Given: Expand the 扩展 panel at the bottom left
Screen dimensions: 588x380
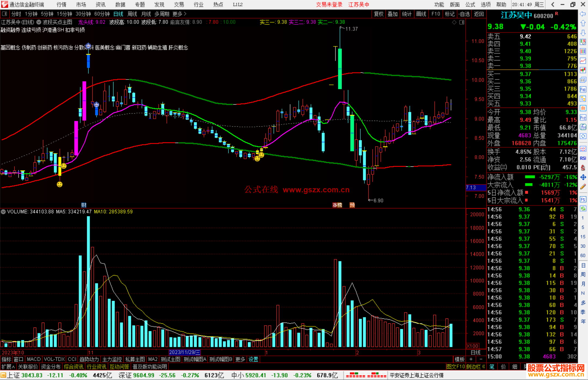Looking at the screenshot, I should coord(8,367).
